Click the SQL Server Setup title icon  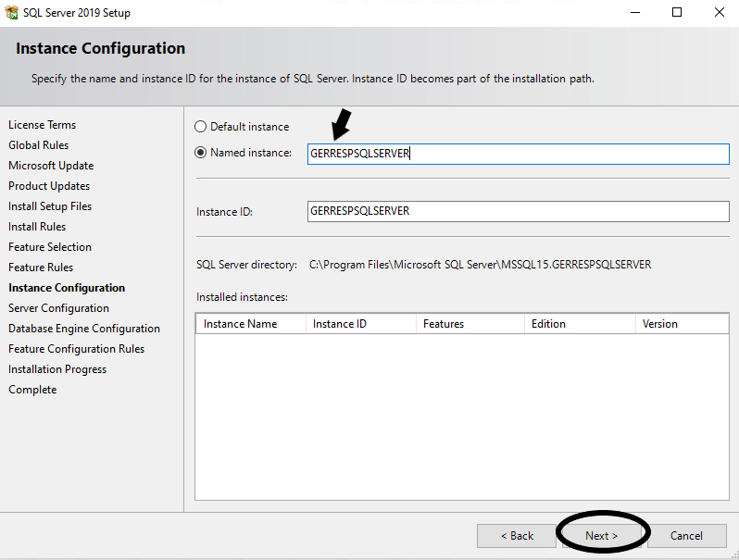(x=11, y=12)
